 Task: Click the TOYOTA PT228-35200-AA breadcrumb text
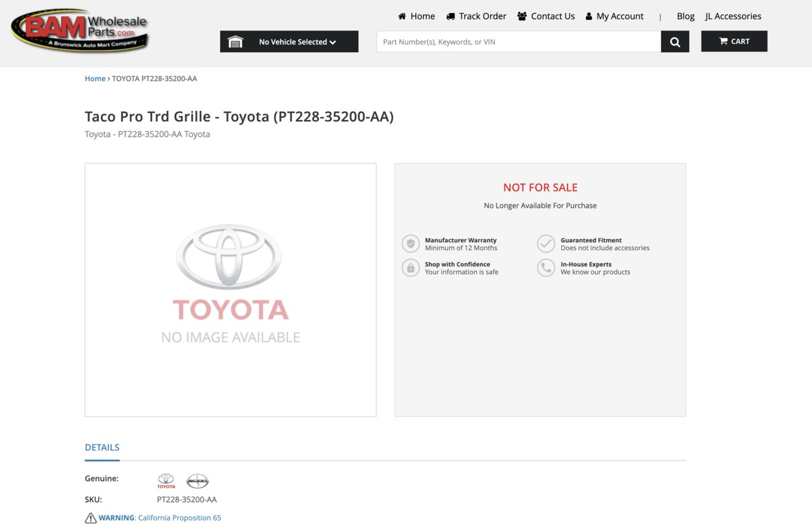point(154,79)
